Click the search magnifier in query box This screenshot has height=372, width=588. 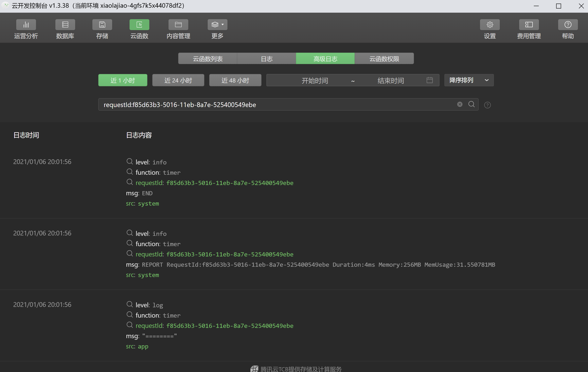[x=471, y=104]
